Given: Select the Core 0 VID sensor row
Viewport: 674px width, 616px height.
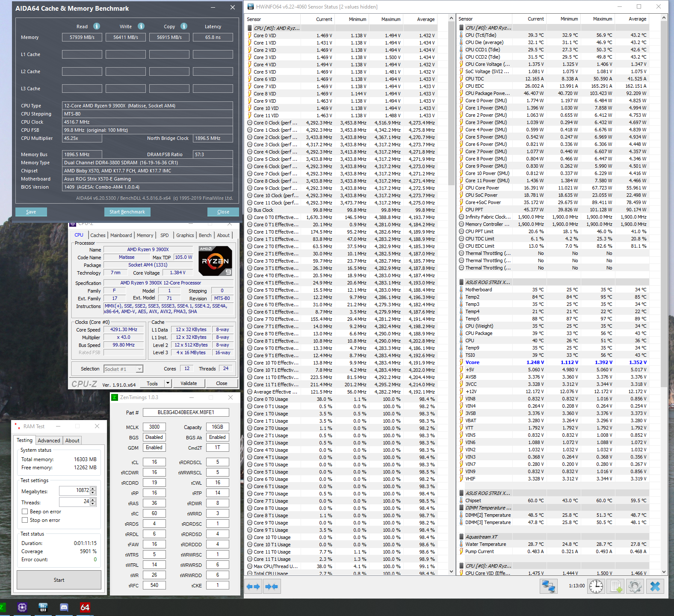Looking at the screenshot, I should click(x=342, y=36).
